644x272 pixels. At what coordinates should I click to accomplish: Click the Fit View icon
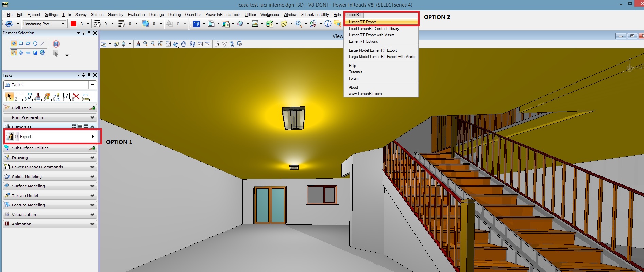pyautogui.click(x=168, y=44)
